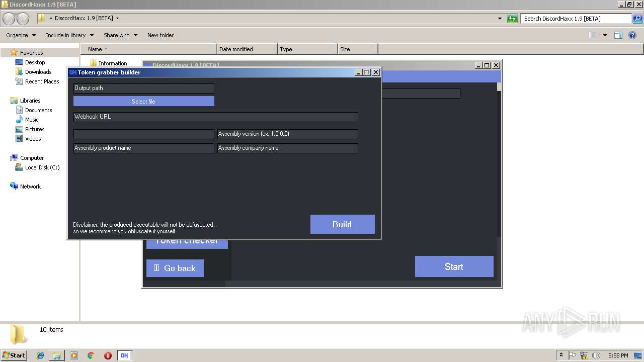The height and width of the screenshot is (362, 644).
Task: Open the Documents library
Action: pyautogui.click(x=38, y=110)
